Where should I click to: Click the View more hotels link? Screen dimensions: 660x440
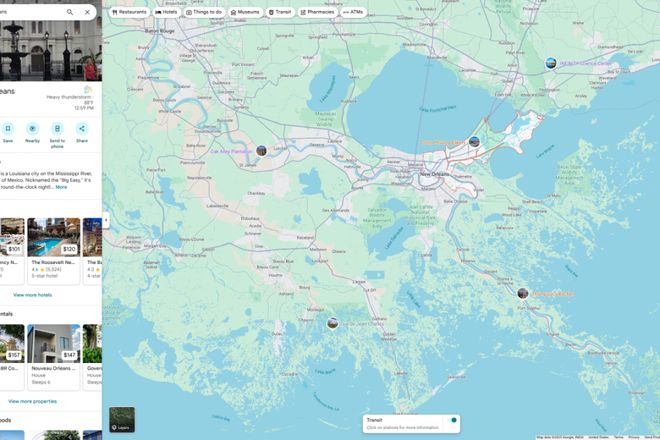(32, 295)
